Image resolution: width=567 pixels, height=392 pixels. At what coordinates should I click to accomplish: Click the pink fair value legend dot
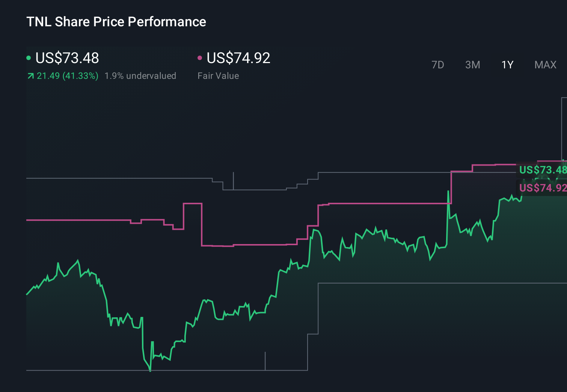200,58
